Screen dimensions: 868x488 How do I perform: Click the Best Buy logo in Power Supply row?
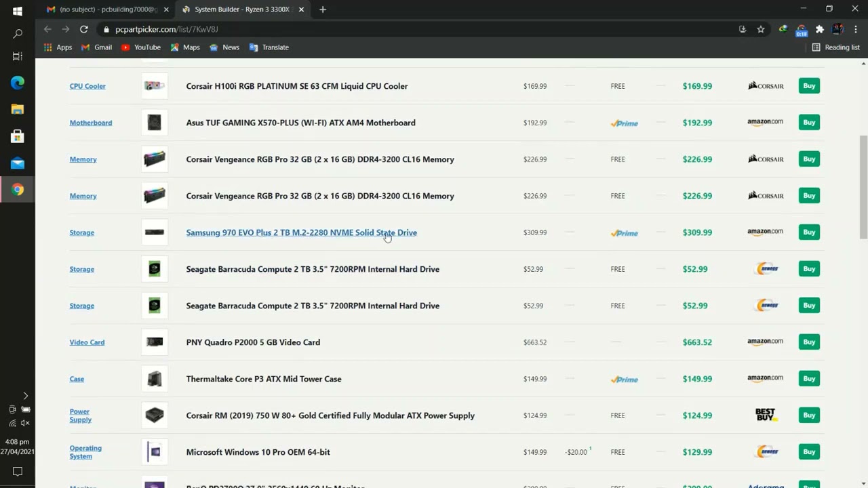click(x=766, y=415)
